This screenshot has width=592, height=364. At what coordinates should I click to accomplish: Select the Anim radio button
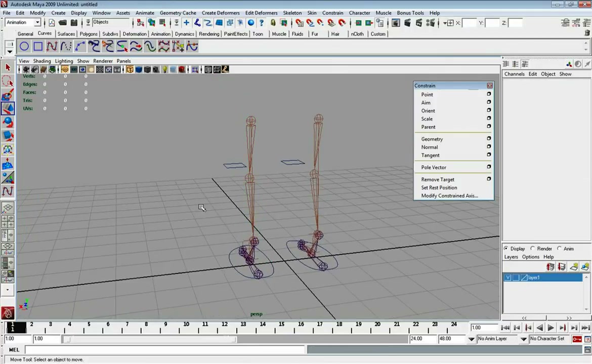[559, 248]
